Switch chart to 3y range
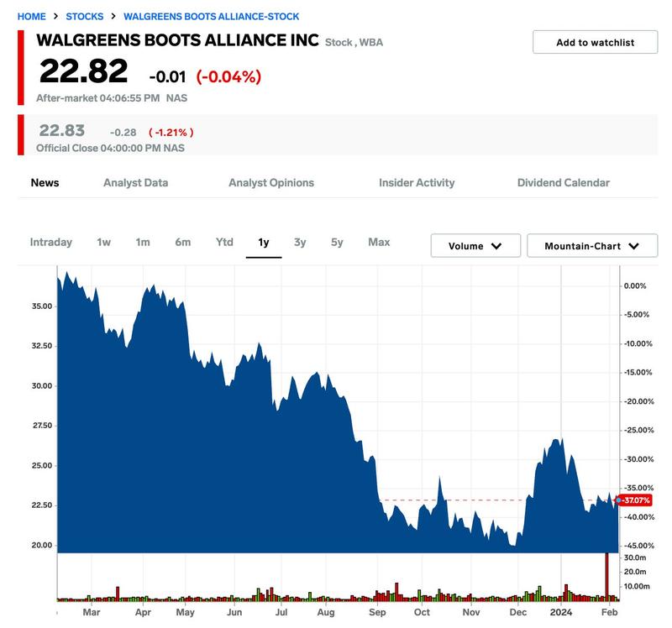The width and height of the screenshot is (672, 628). [300, 243]
